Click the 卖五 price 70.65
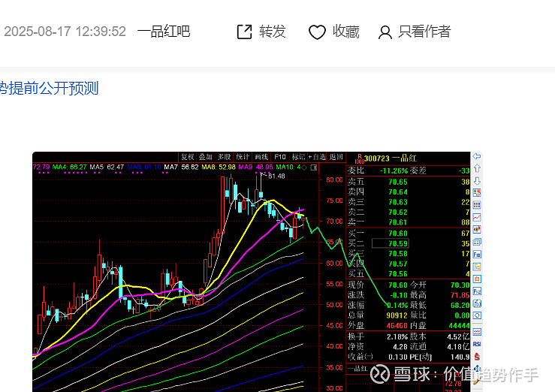Viewport: 555px width, 392px height. 398,182
